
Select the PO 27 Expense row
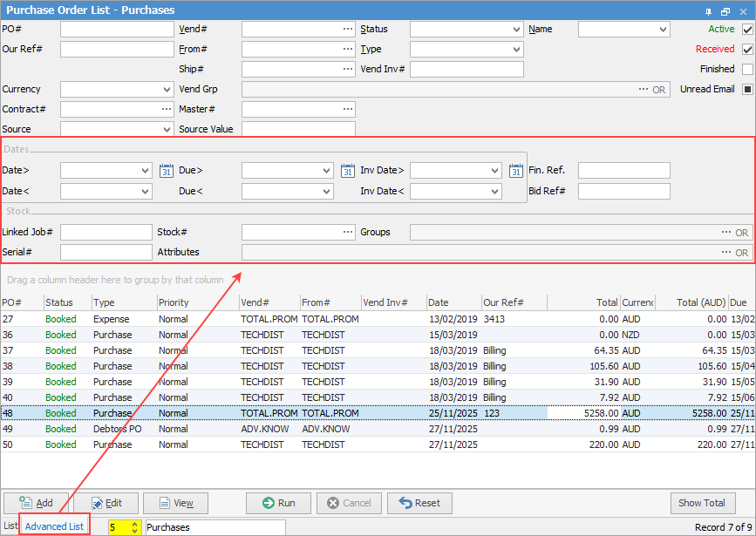pos(378,319)
